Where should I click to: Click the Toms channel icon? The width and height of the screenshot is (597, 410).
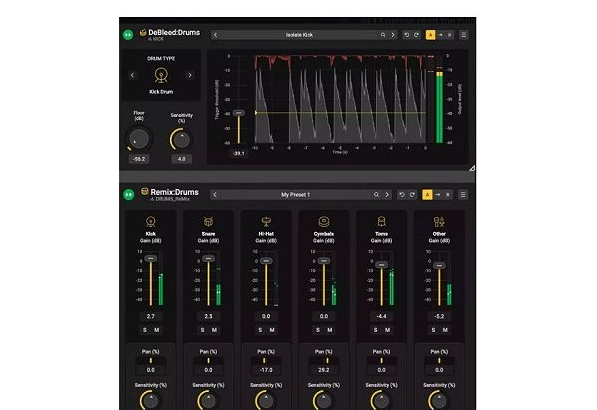click(382, 222)
